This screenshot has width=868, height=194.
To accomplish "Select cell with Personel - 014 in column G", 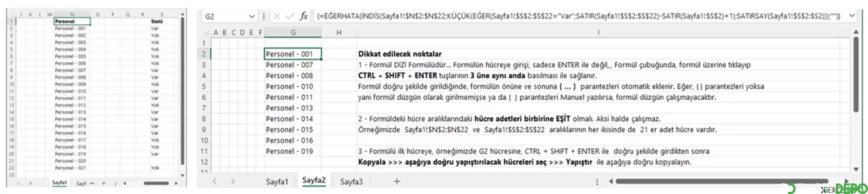I will (293, 119).
